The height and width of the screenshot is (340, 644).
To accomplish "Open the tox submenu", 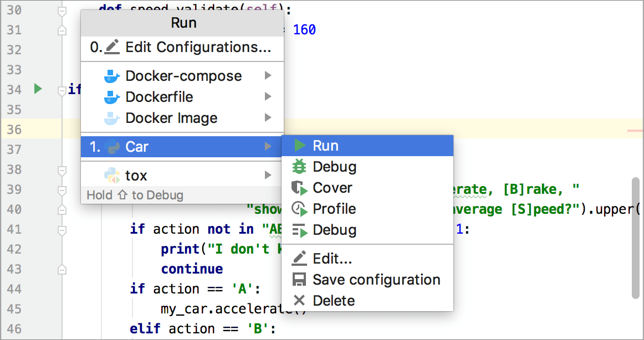I will click(135, 175).
